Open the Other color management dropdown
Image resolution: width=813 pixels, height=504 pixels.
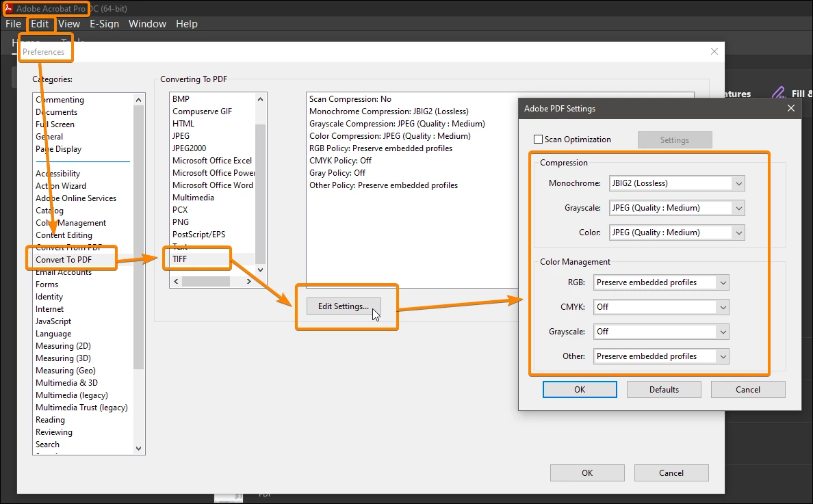(x=661, y=356)
